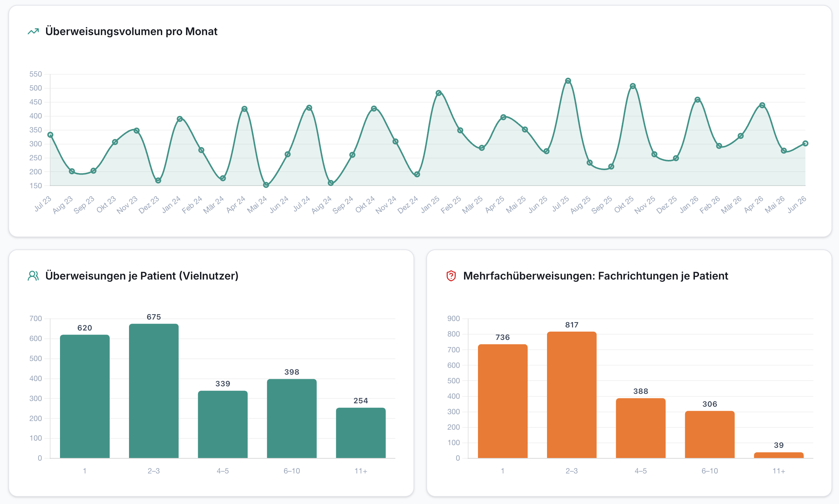Click the 'Mär 25' x-axis label
This screenshot has height=504, width=839.
pyautogui.click(x=472, y=205)
